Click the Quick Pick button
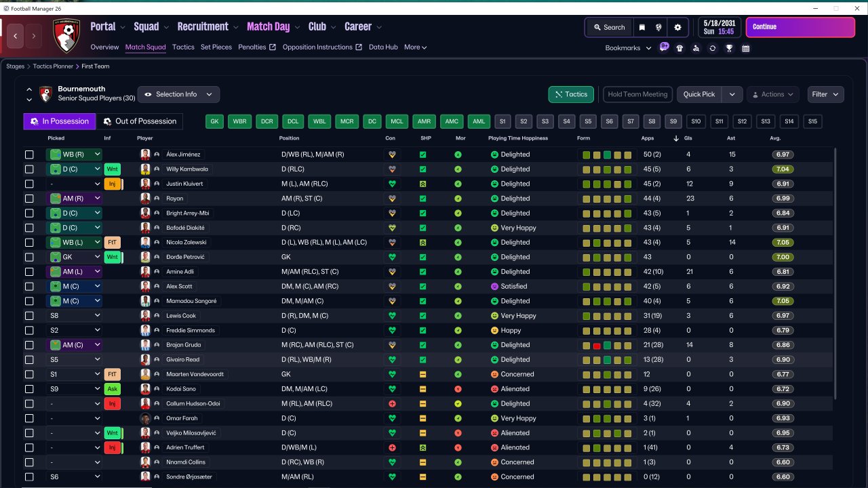The image size is (868, 488). (699, 94)
